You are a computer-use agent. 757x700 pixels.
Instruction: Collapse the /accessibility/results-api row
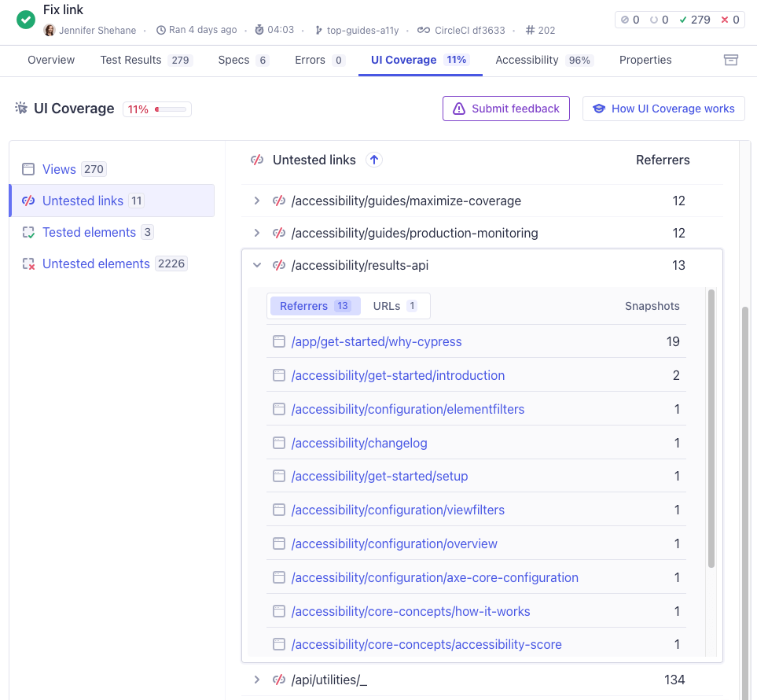256,265
